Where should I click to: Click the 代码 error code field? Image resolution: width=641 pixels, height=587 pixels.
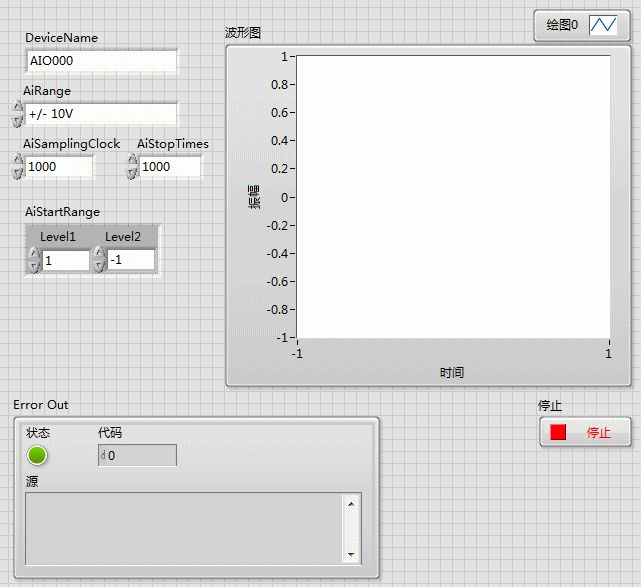click(141, 456)
